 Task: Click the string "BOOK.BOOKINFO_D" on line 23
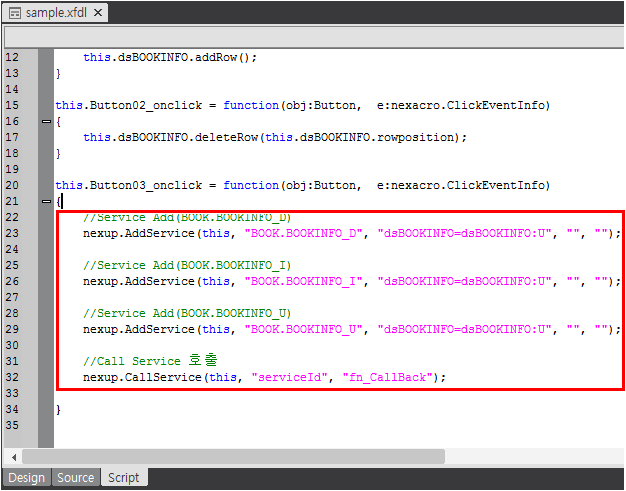[303, 233]
